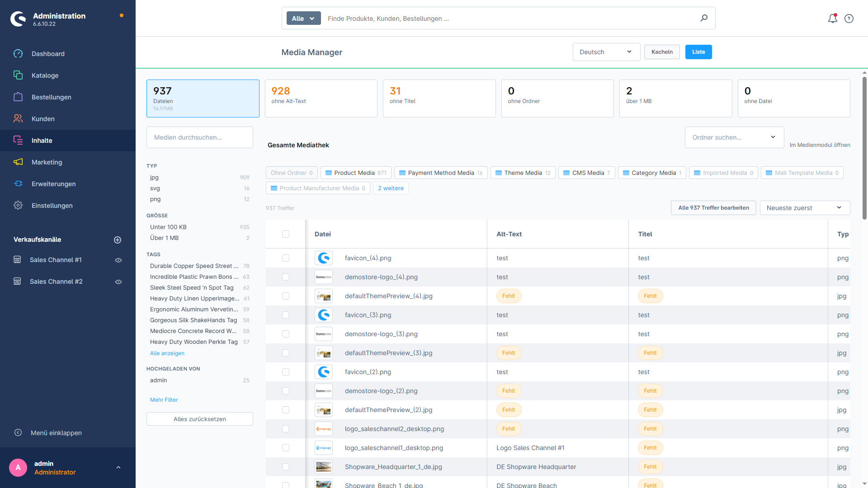Viewport: 868px width, 488px height.
Task: Expand 2 weitere folders
Action: click(391, 188)
